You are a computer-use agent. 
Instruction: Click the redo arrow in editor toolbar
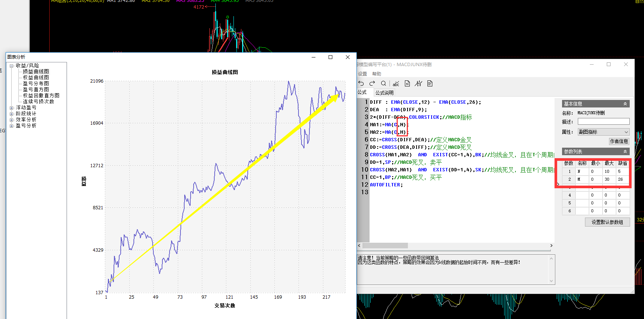click(x=372, y=83)
